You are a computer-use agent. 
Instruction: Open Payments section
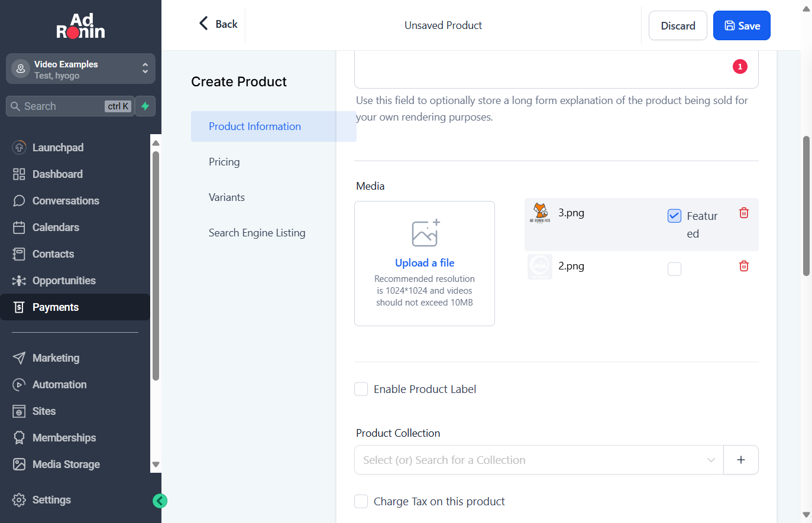point(75,307)
